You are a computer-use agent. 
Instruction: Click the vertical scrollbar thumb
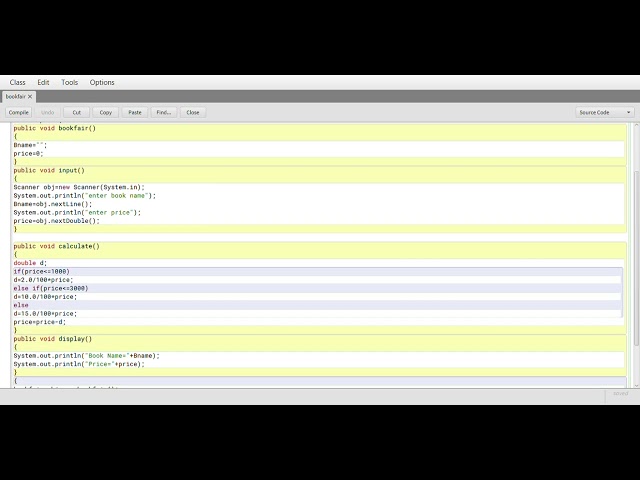[636, 258]
